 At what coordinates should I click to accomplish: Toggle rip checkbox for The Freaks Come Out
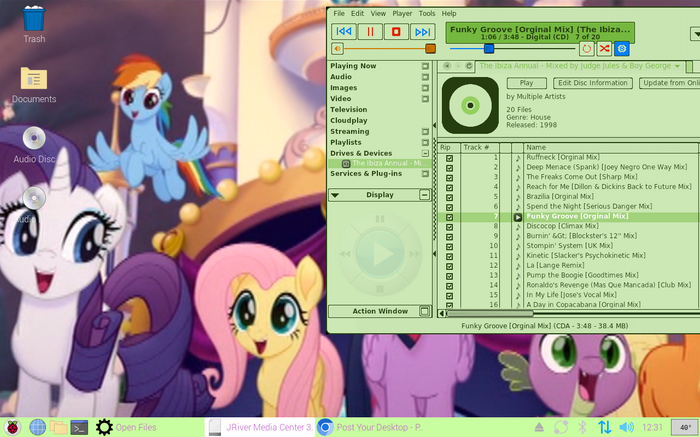coord(450,178)
